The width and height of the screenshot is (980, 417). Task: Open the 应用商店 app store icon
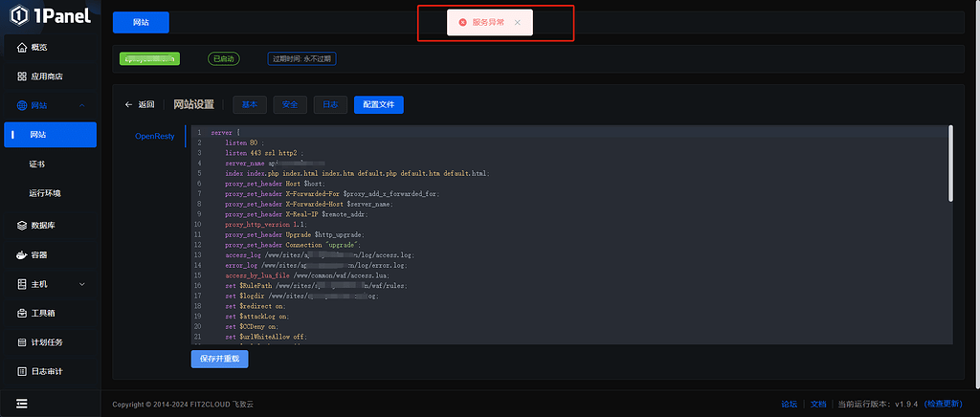pyautogui.click(x=22, y=77)
